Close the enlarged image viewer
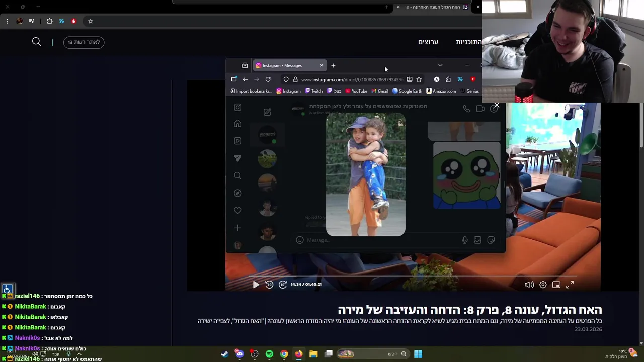Screen dimensions: 644x362 coord(497,106)
